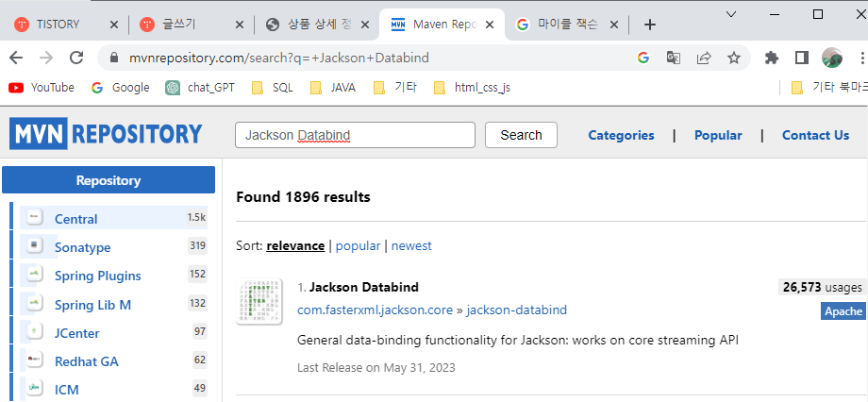868x402 pixels.
Task: Open the Google bookmark
Action: [x=120, y=88]
